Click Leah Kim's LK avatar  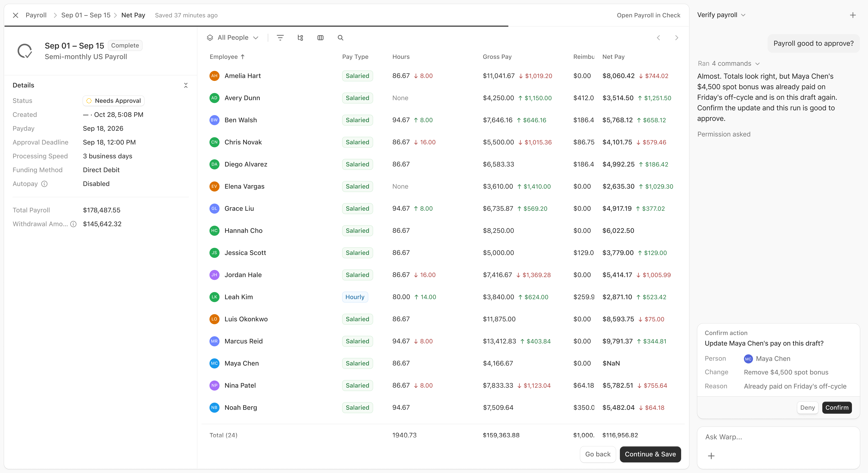point(214,297)
